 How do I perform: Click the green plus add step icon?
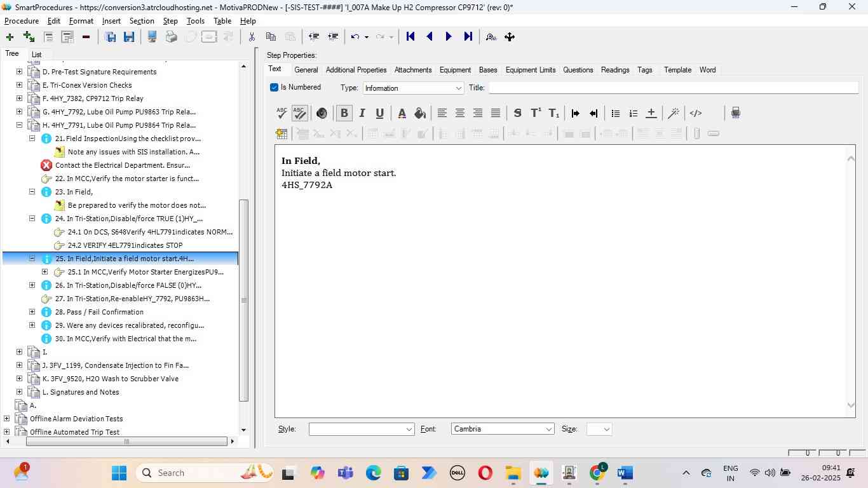(10, 37)
